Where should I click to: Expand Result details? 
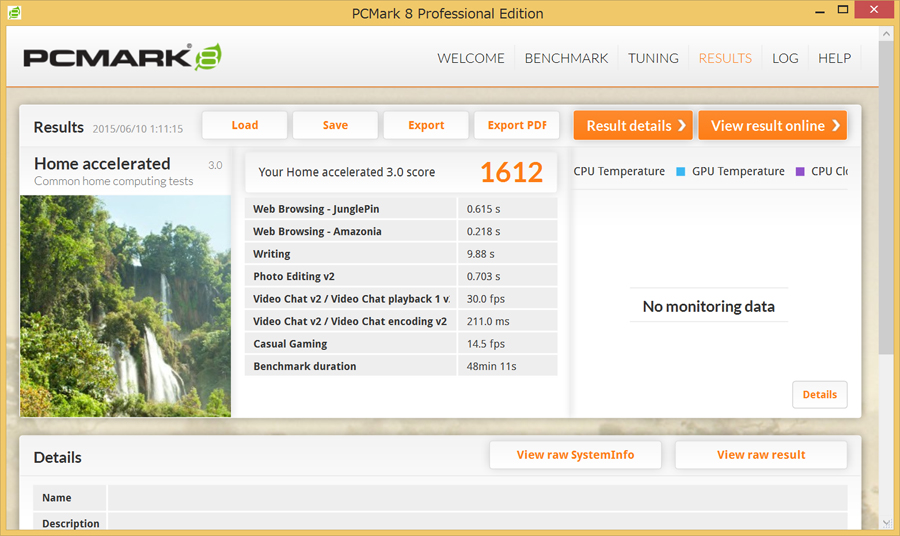tap(633, 126)
